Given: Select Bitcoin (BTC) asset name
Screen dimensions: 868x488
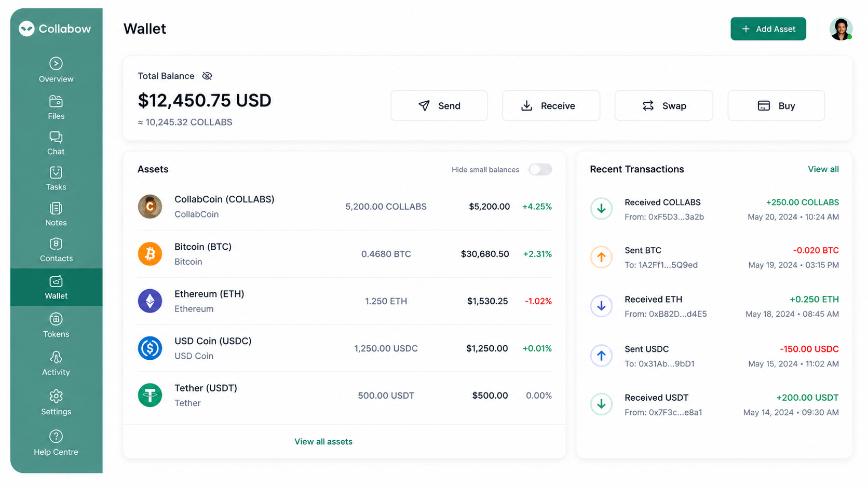Looking at the screenshot, I should click(203, 247).
